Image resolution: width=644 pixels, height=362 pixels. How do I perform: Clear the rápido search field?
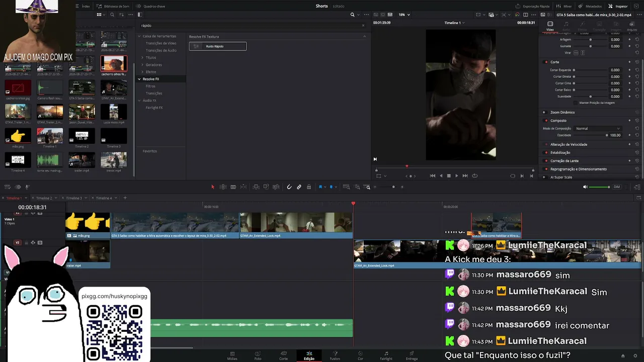point(363,26)
